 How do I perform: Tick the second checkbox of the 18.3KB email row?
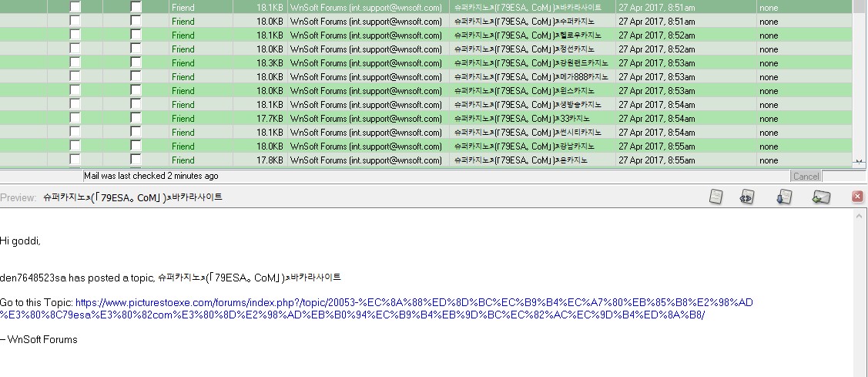pyautogui.click(x=136, y=62)
